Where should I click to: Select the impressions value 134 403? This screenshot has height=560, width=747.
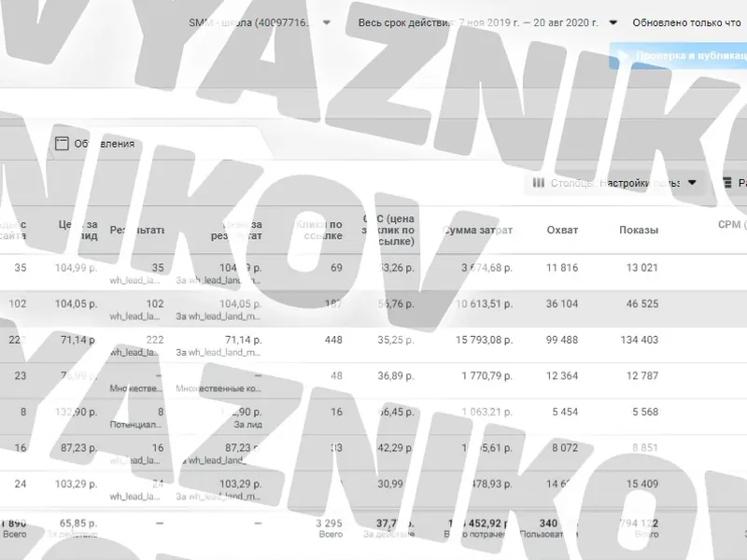pos(639,340)
